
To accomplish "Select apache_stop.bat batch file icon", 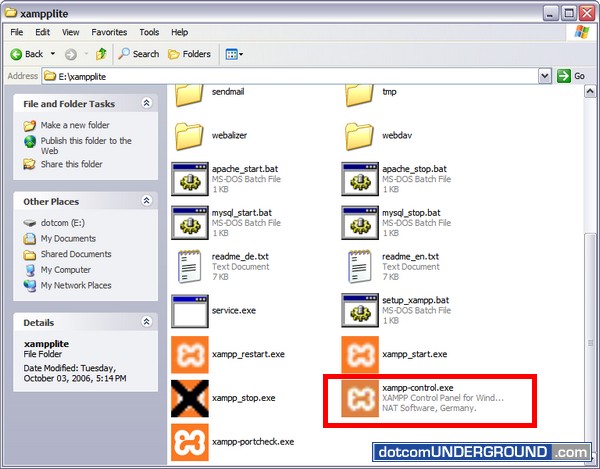I will pyautogui.click(x=360, y=179).
